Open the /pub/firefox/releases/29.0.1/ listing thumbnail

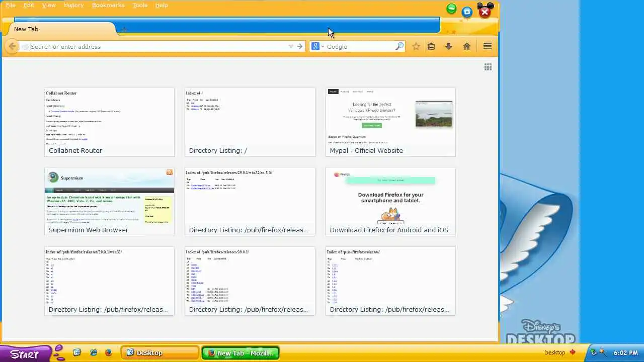point(250,281)
